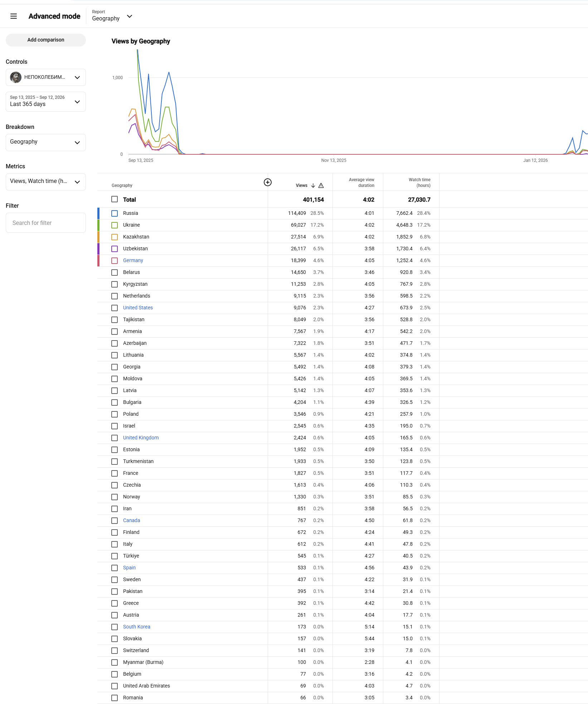Open the Breakdown Geography dropdown
The width and height of the screenshot is (588, 704).
(x=46, y=143)
